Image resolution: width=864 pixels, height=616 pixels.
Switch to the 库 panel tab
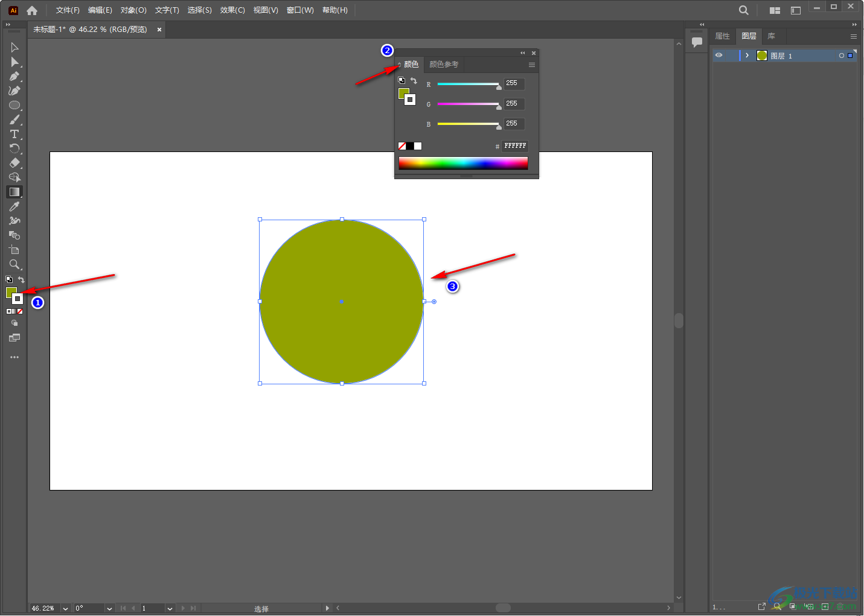771,36
